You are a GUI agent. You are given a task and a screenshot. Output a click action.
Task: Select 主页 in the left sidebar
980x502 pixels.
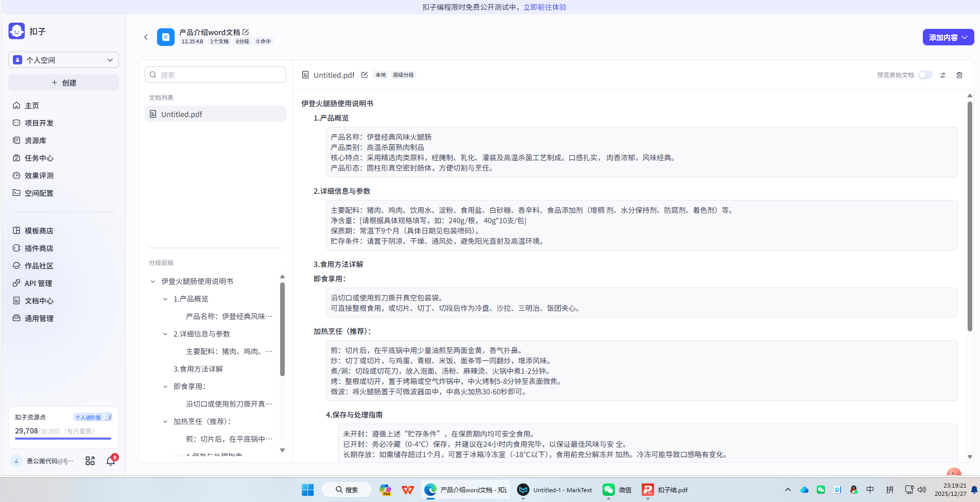(x=31, y=105)
